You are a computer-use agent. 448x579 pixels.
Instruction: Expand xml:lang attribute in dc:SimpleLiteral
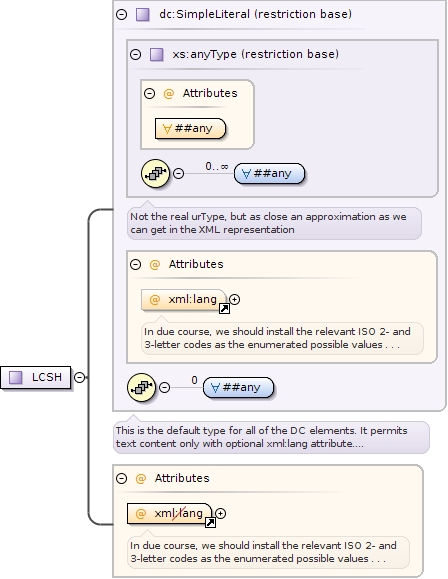tap(234, 299)
